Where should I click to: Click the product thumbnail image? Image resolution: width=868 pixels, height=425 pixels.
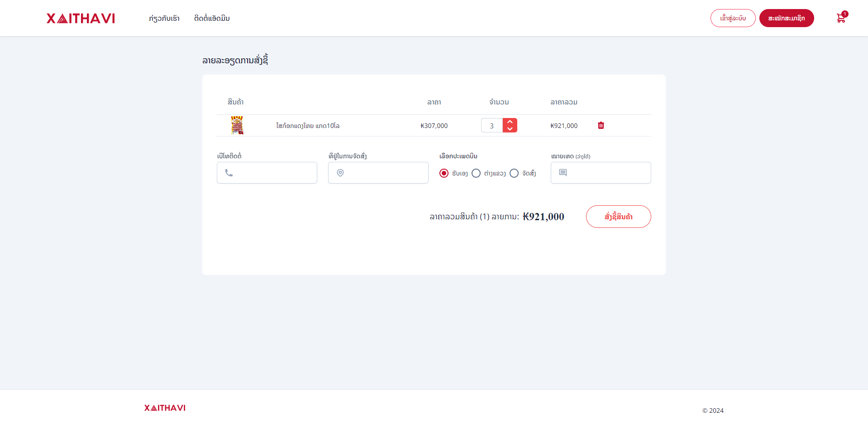tap(237, 125)
